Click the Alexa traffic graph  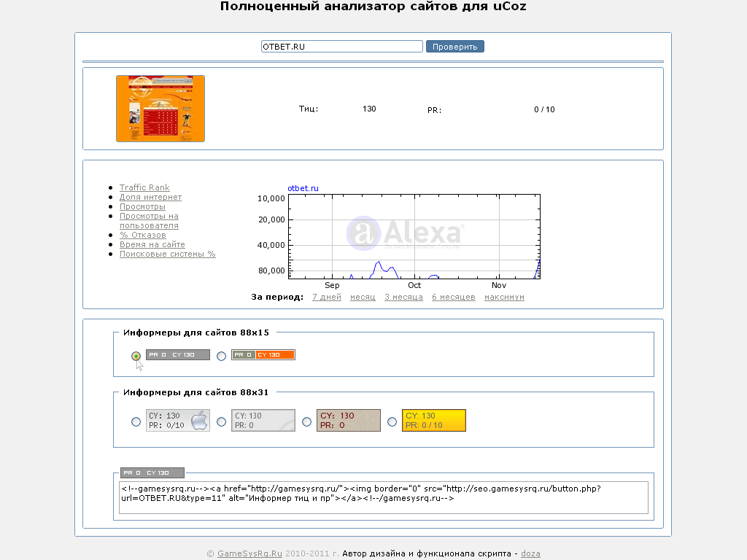point(414,237)
